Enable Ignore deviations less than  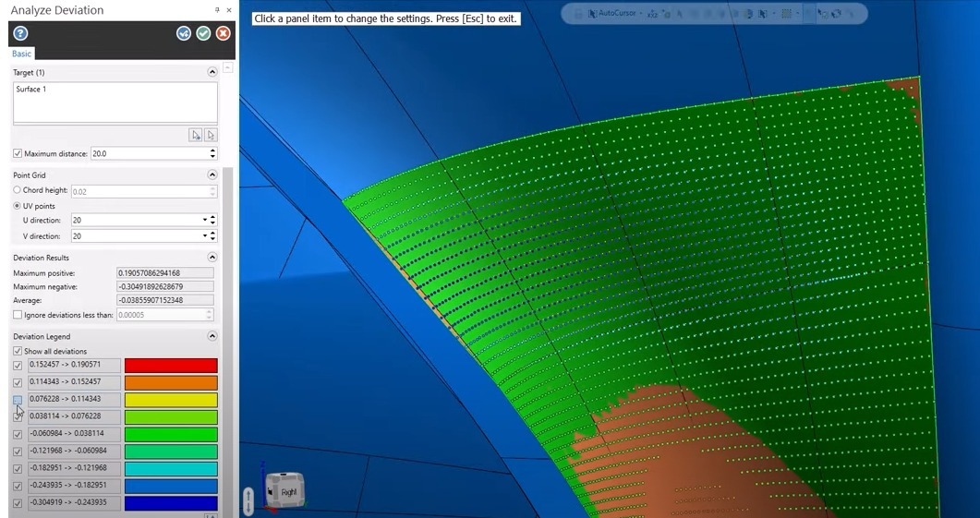[18, 315]
